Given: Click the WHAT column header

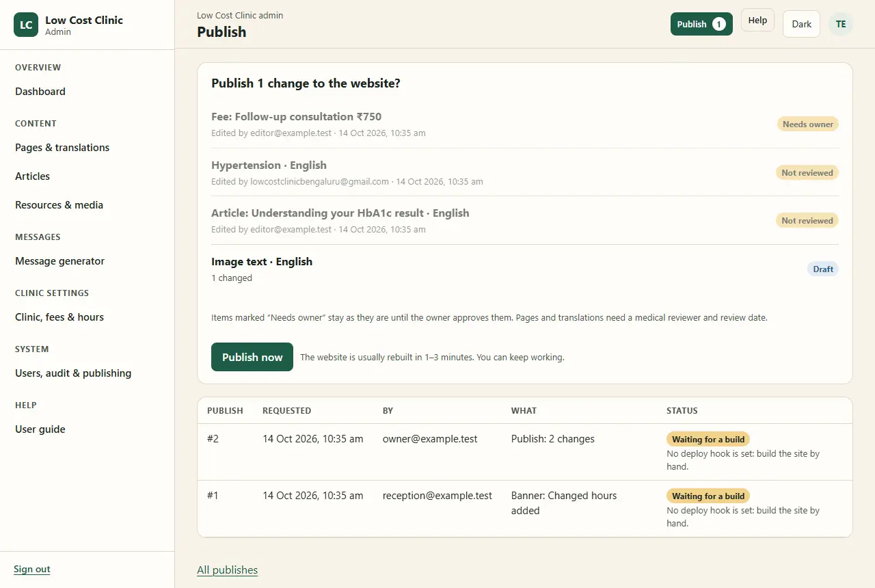Looking at the screenshot, I should (x=524, y=411).
